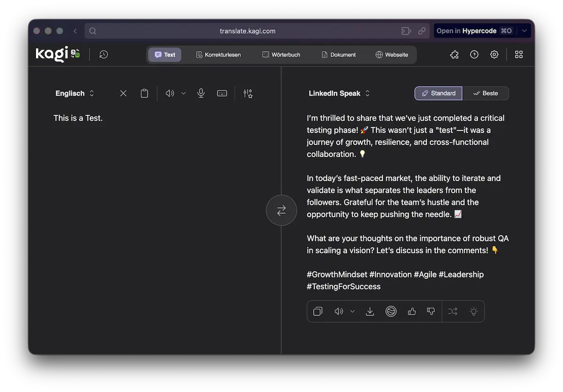Viewport: 563px width, 392px height.
Task: Open Englisch source language dropdown
Action: 75,93
